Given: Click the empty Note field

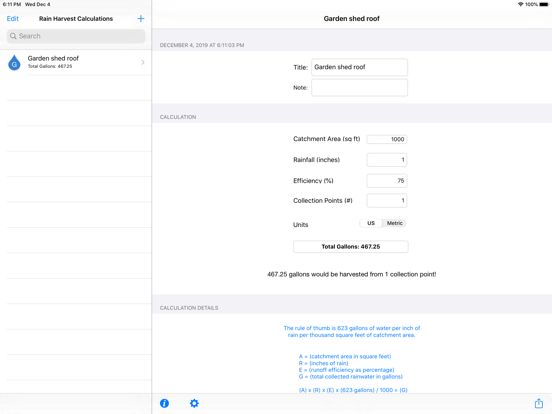Looking at the screenshot, I should [x=359, y=87].
